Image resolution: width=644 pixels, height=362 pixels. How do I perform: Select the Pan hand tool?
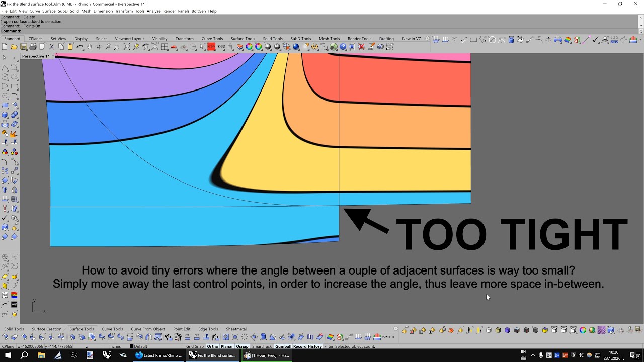[x=89, y=47]
